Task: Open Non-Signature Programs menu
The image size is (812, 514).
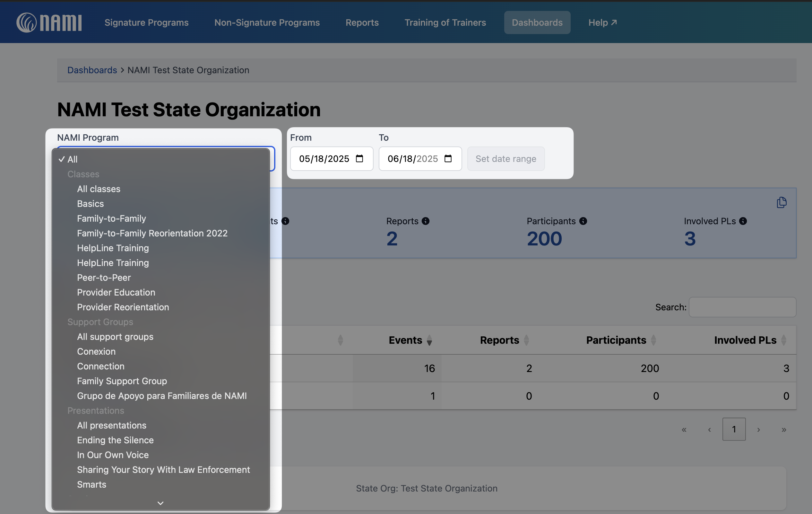Action: click(267, 22)
